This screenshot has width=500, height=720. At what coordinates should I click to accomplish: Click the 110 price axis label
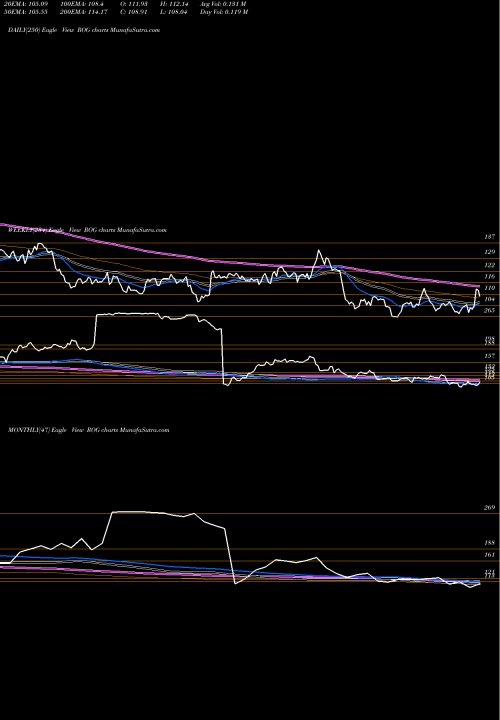[489, 288]
